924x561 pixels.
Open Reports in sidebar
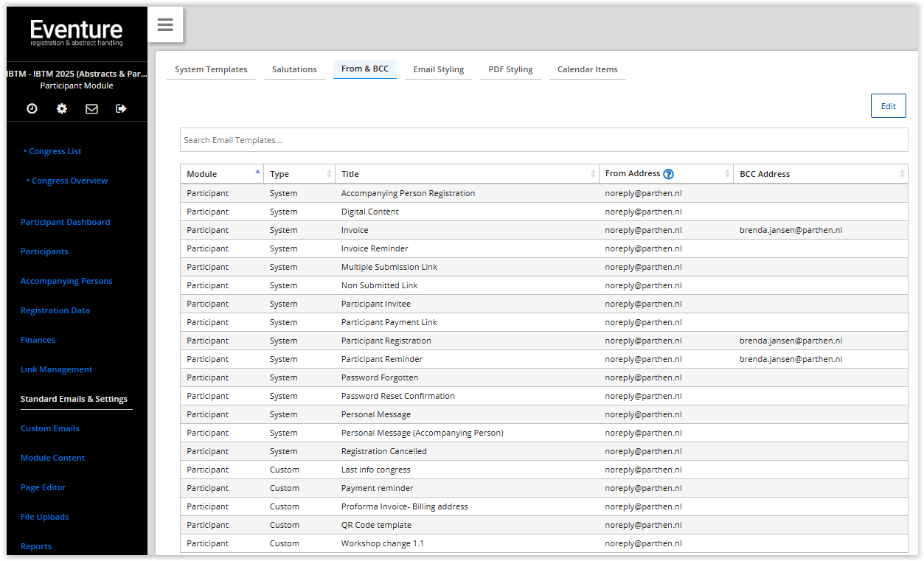pos(36,546)
